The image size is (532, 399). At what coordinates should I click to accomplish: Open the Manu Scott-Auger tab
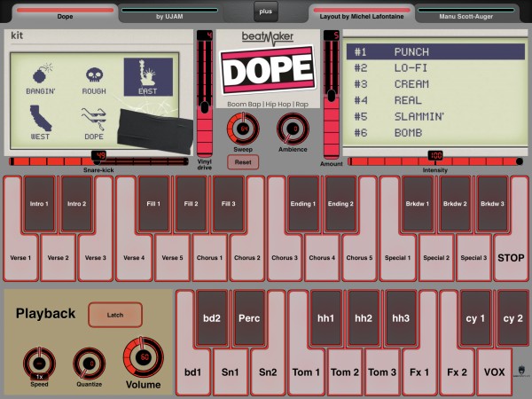click(x=465, y=13)
